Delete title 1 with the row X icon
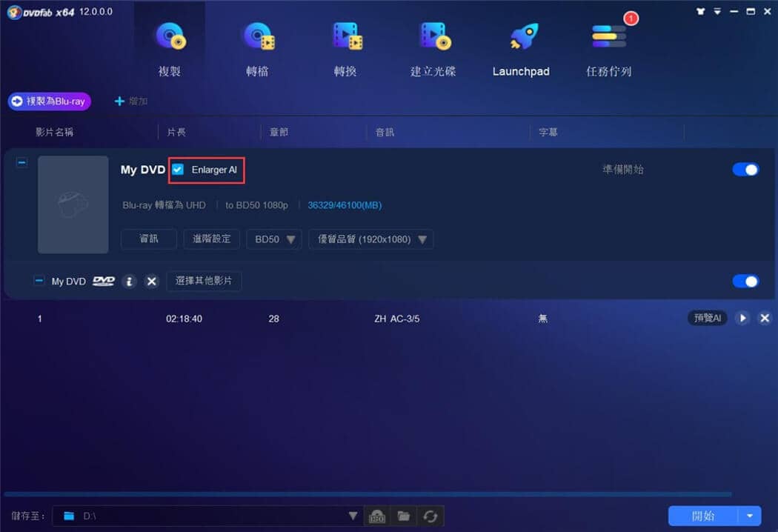This screenshot has height=532, width=778. coord(765,318)
